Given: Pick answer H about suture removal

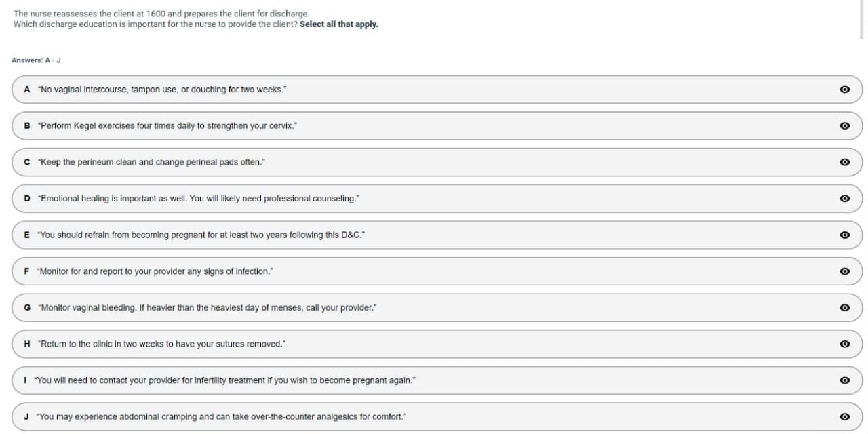Looking at the screenshot, I should pos(162,344).
